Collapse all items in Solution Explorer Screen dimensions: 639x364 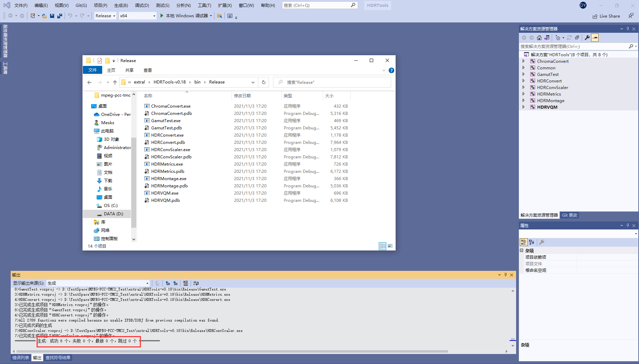577,38
